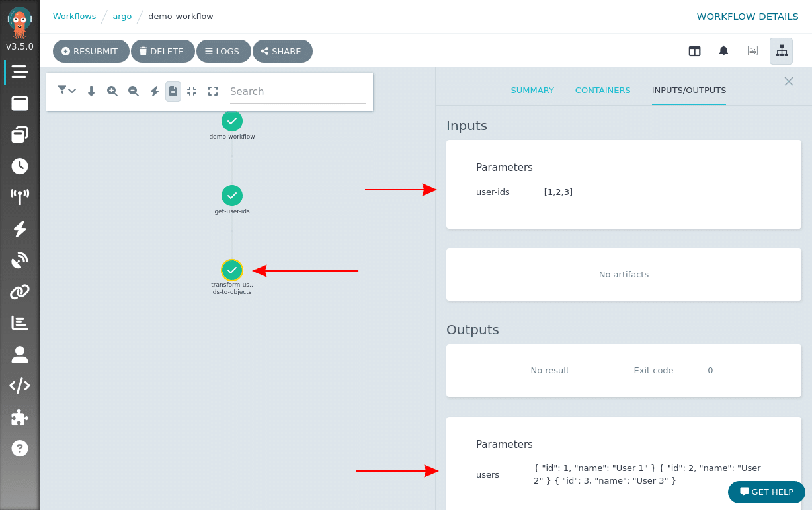Zoom in on the workflow graph
This screenshot has width=812, height=510.
(x=112, y=91)
